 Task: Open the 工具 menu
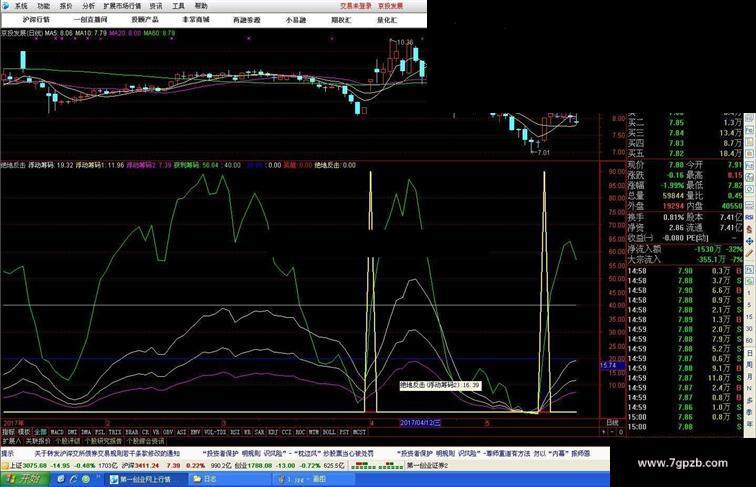pos(178,6)
